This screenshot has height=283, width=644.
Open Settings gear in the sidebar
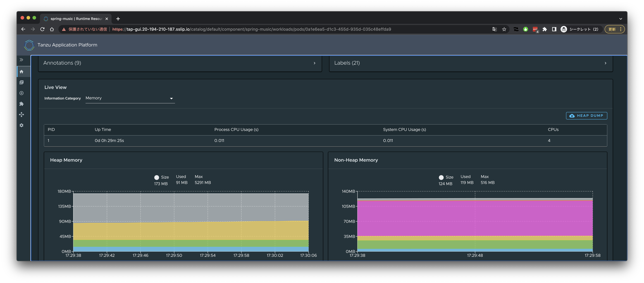point(21,125)
